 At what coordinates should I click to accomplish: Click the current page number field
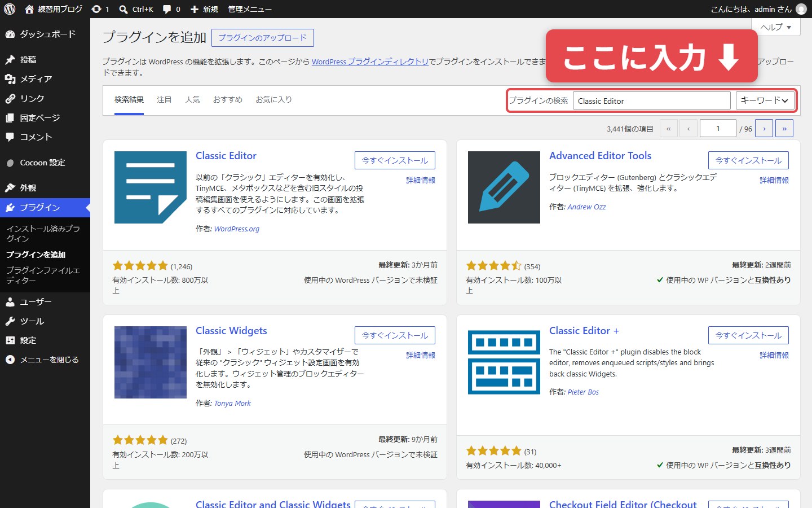pos(718,128)
